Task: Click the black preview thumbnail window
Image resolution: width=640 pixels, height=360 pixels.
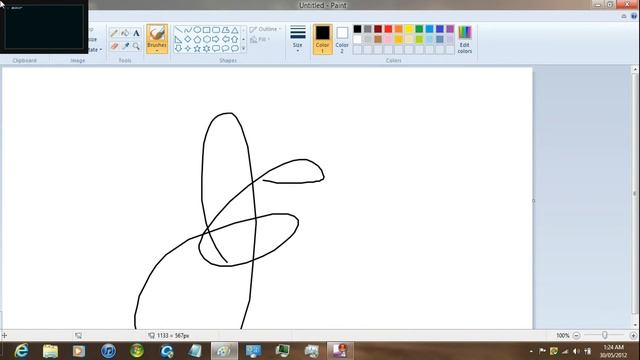Action: point(44,27)
